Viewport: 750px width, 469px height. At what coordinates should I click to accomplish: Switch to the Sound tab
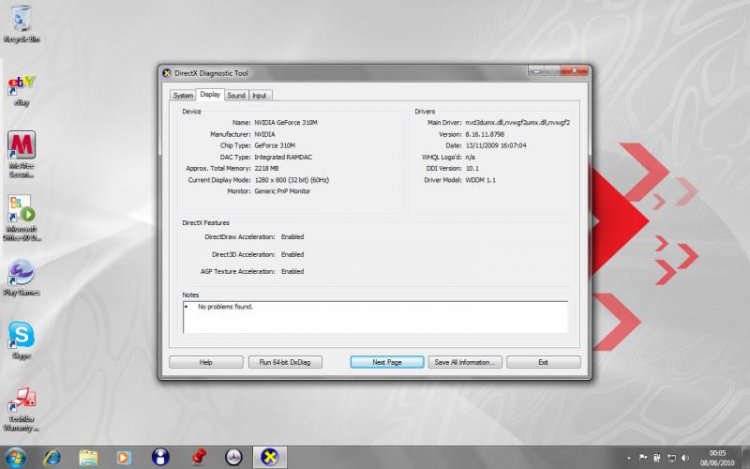235,95
